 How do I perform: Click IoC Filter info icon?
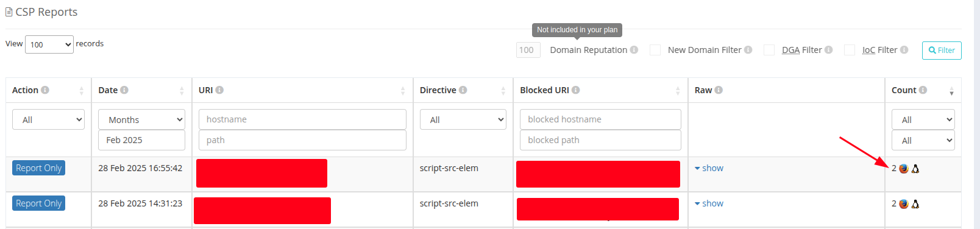[x=904, y=50]
